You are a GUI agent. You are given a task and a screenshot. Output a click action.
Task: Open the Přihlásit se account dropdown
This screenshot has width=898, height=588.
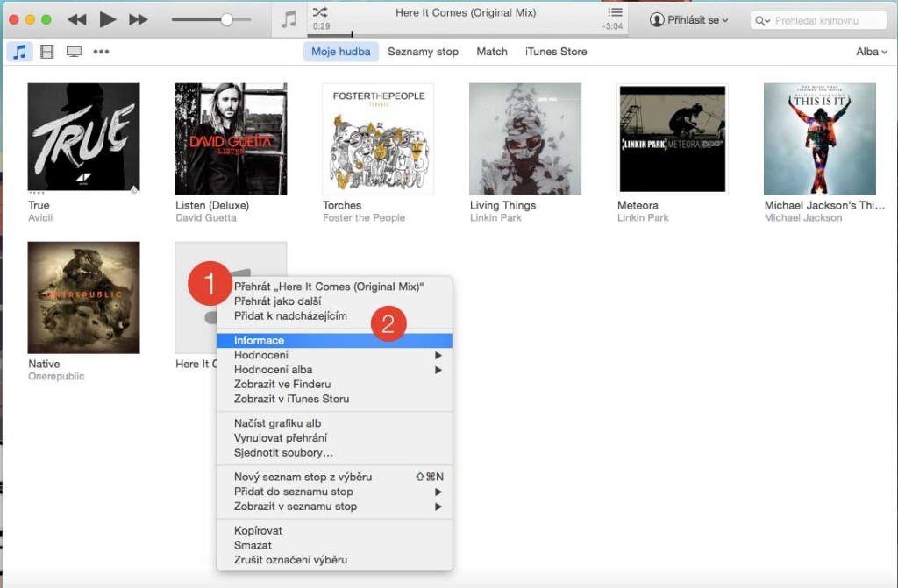tap(689, 19)
